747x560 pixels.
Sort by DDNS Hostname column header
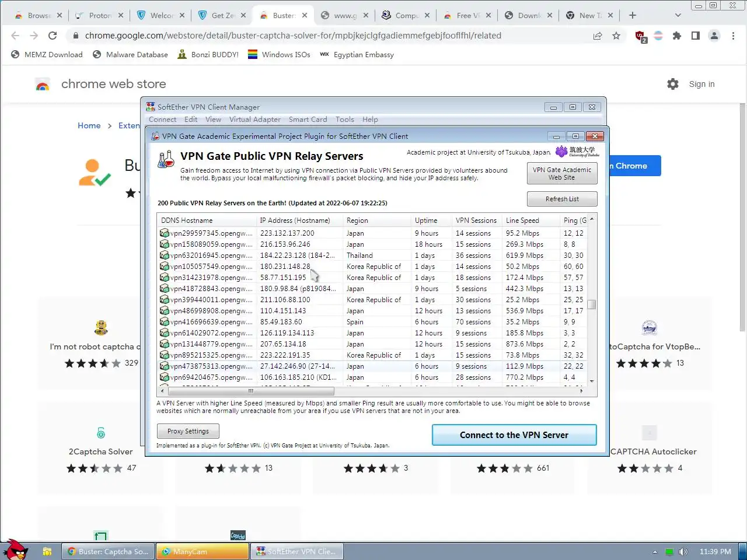click(207, 220)
